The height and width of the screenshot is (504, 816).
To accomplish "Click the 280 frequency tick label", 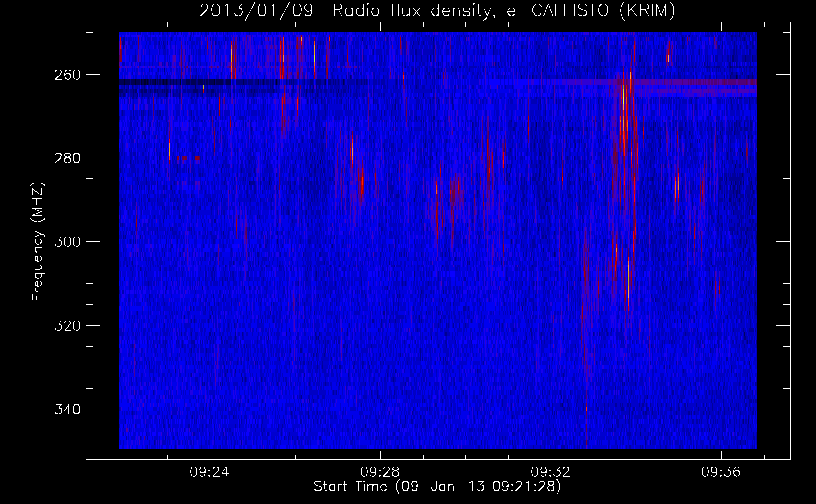I will click(x=68, y=158).
